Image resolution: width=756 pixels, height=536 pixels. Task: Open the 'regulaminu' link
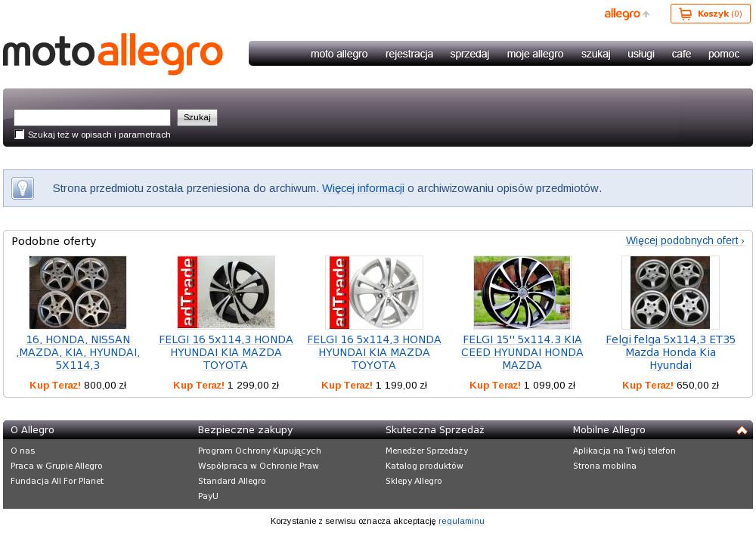click(x=461, y=521)
